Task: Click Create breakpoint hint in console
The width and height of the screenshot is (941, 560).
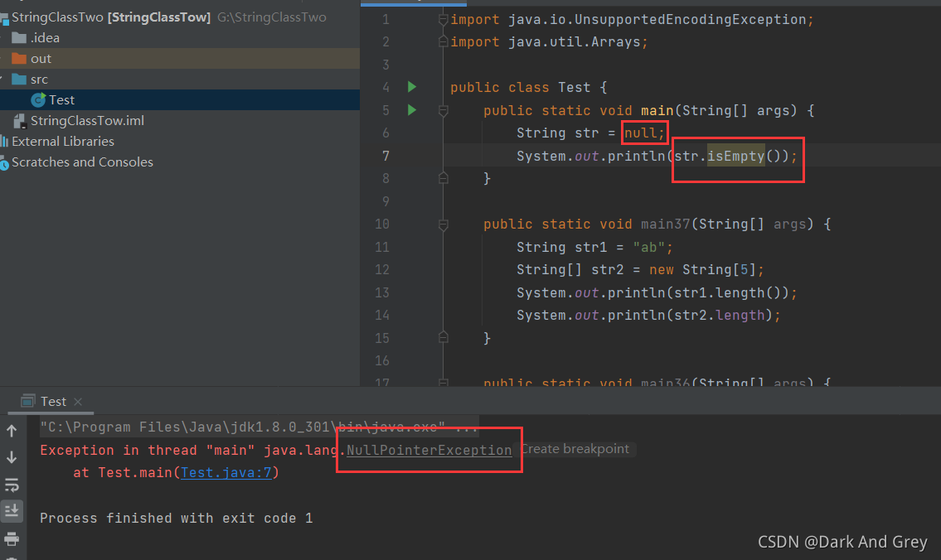Action: [575, 449]
